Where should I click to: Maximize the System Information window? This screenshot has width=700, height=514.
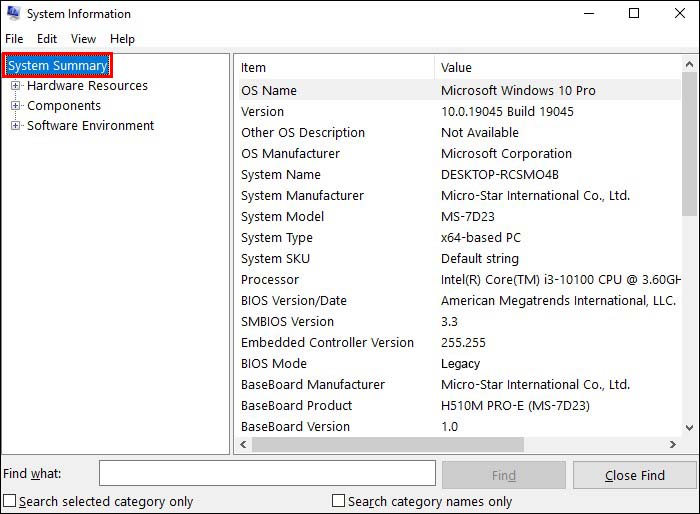pyautogui.click(x=634, y=14)
